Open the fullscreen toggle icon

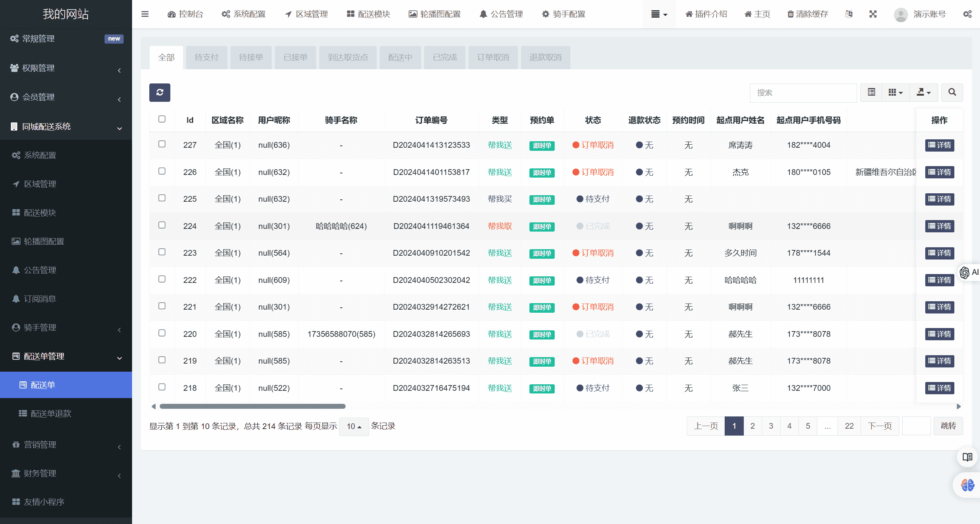873,14
